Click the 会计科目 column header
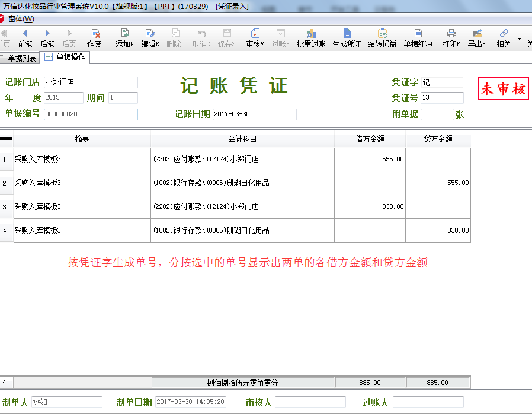Screen dimensions: 532x414 (242, 139)
